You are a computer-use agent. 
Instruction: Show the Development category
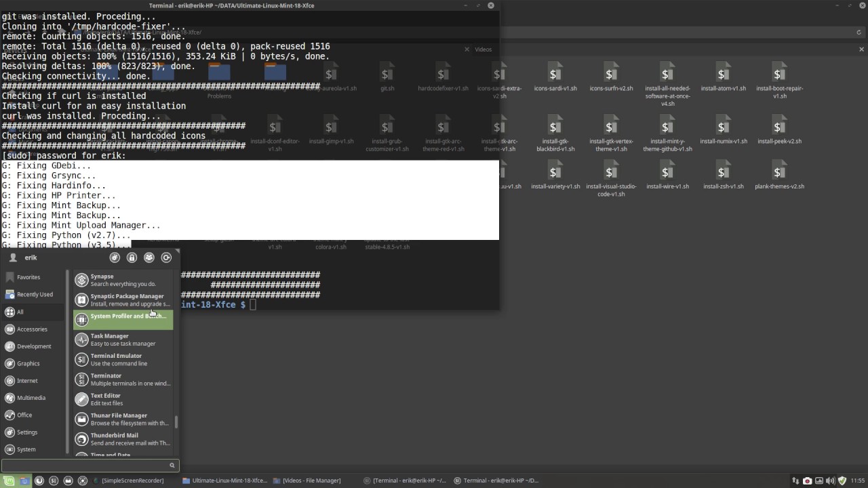point(34,346)
